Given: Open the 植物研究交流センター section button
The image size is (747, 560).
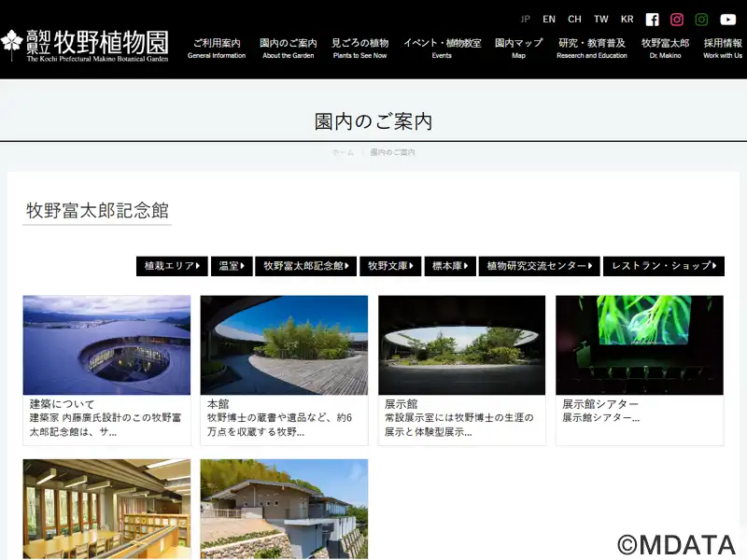Looking at the screenshot, I should [539, 266].
